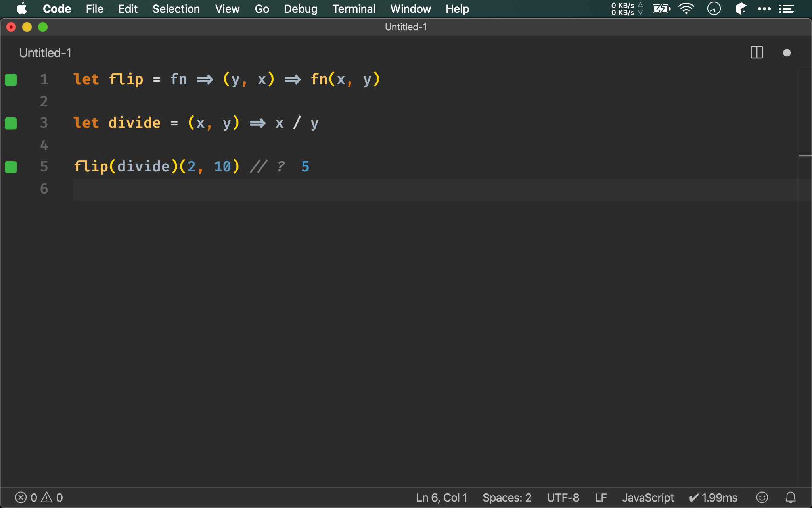Open the Debug menu
The width and height of the screenshot is (812, 508).
pyautogui.click(x=301, y=9)
